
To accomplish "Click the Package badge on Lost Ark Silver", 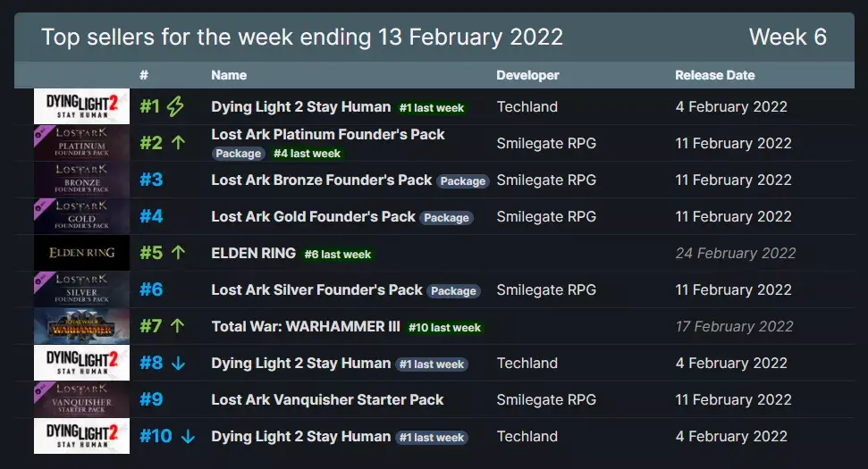I will [x=453, y=291].
